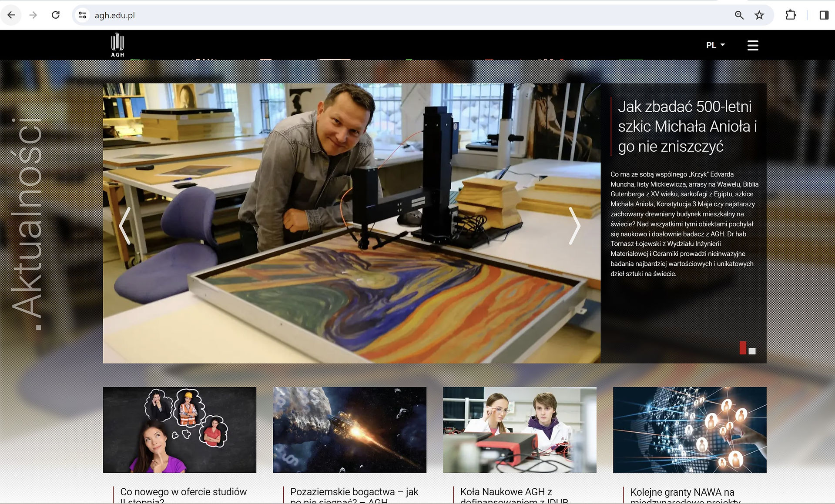
Task: Show the previous news slide
Action: click(125, 226)
